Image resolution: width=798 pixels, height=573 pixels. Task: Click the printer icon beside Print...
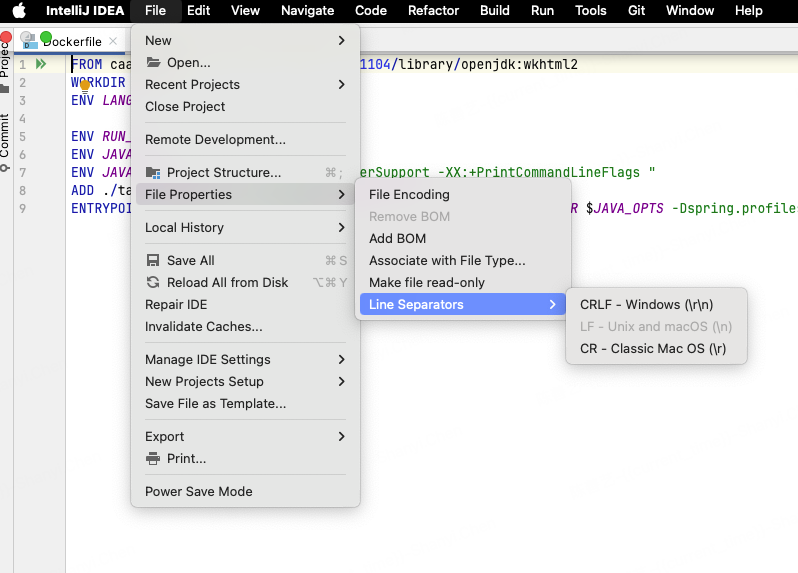(x=153, y=459)
